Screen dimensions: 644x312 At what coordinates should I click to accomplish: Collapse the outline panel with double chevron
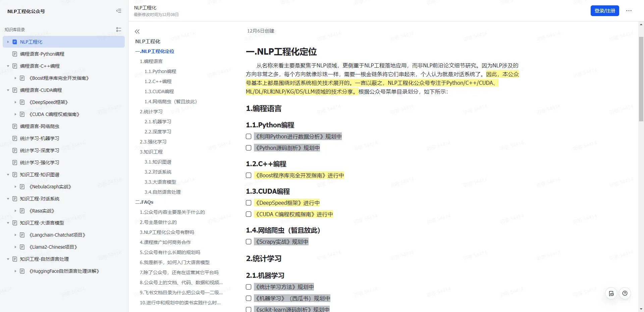point(137,32)
